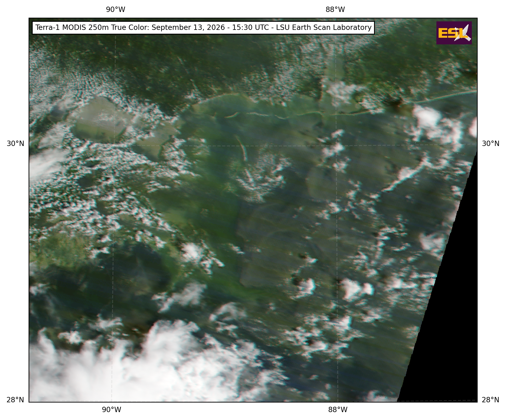Click the bottom 90°W longitude label
This screenshot has width=506, height=420.
point(112,410)
